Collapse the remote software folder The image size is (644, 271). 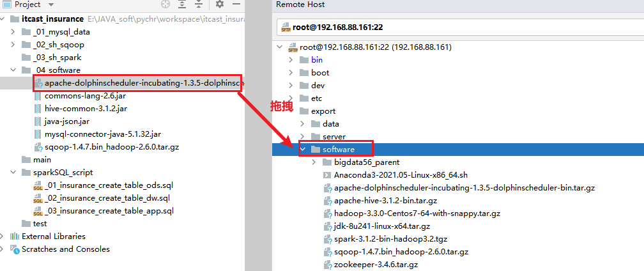coord(303,149)
